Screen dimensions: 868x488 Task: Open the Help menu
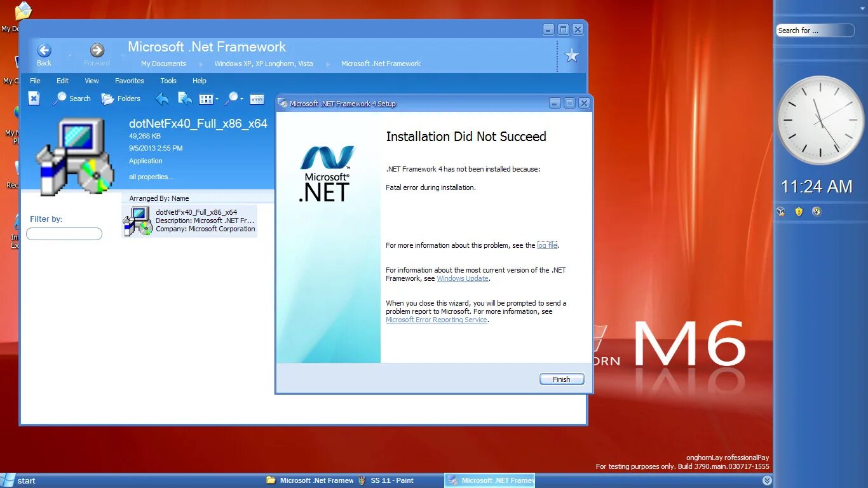tap(200, 81)
